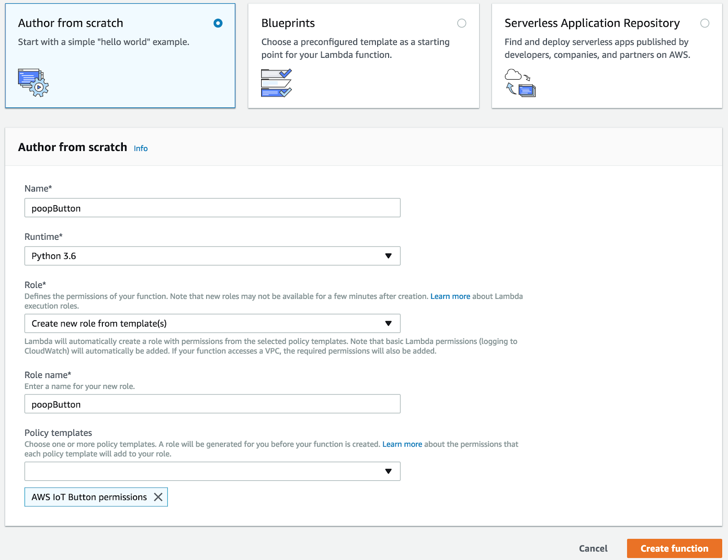Select the Blueprints radio button
This screenshot has width=728, height=560.
tap(462, 23)
